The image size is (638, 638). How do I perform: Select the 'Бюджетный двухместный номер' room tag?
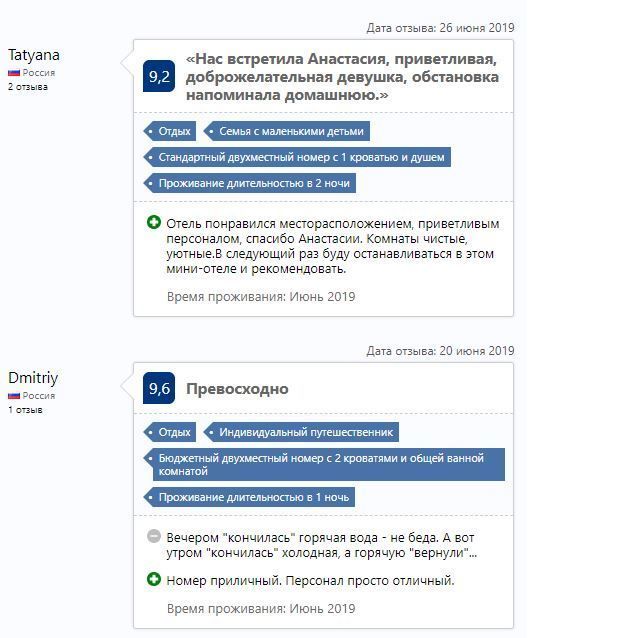[324, 465]
